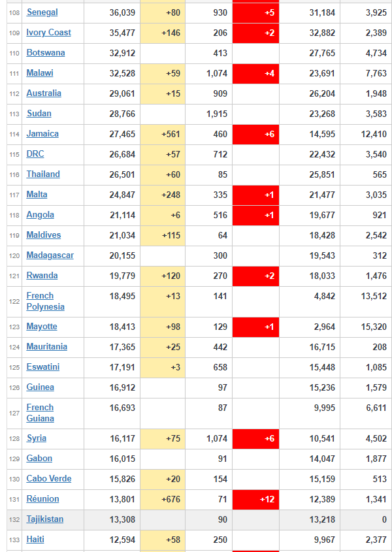Open the French Guiana link

point(40,413)
